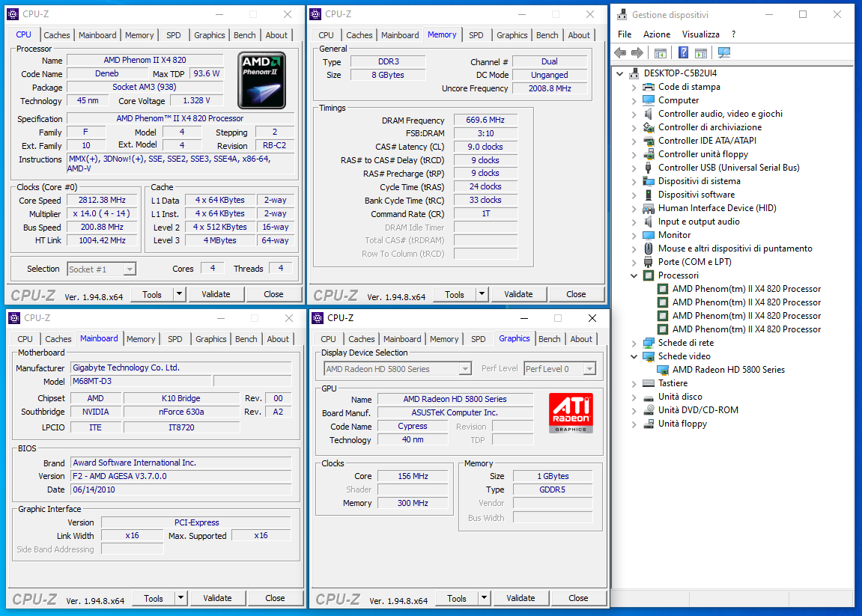Screen dimensions: 862x616
Task: Open the Tools dropdown arrow in CPU window
Action: coord(179,294)
